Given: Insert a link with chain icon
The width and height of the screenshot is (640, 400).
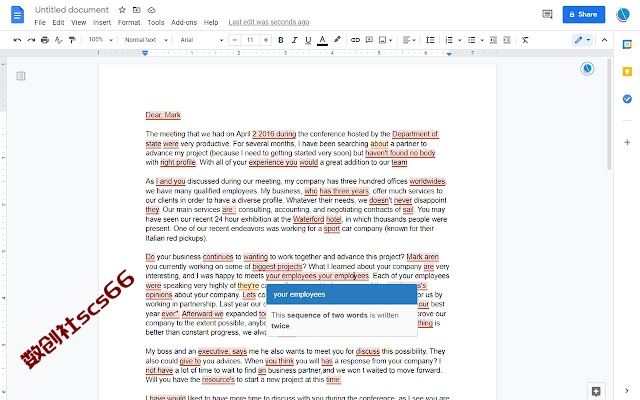Looking at the screenshot, I should (356, 40).
